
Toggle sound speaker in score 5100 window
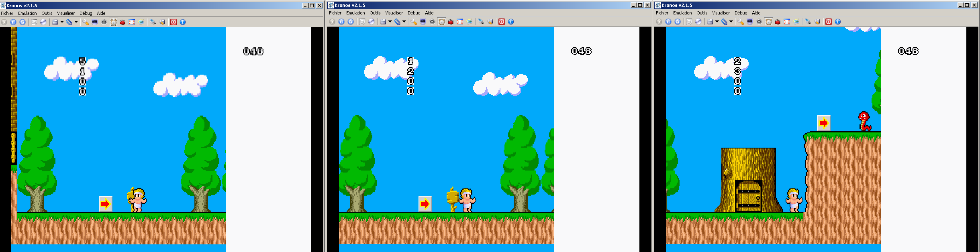(x=104, y=22)
